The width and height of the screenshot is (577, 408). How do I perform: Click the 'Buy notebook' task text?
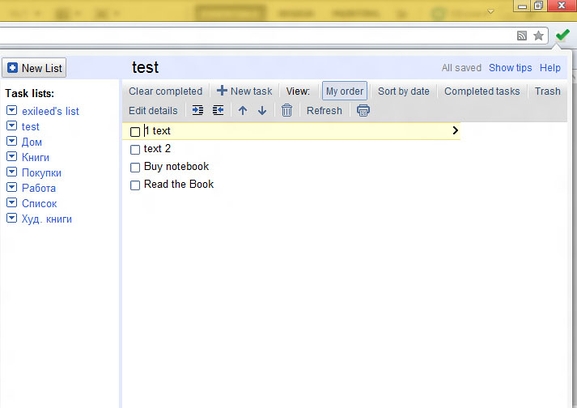[x=176, y=166]
